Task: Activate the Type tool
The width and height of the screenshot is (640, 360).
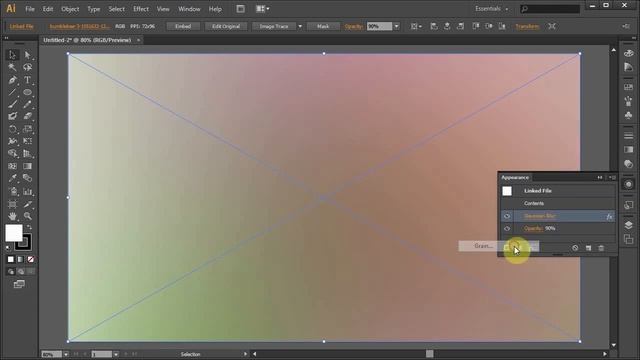Action: tap(27, 80)
